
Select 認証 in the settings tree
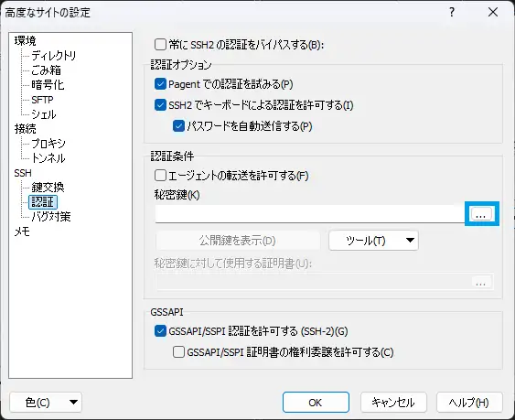tap(43, 202)
